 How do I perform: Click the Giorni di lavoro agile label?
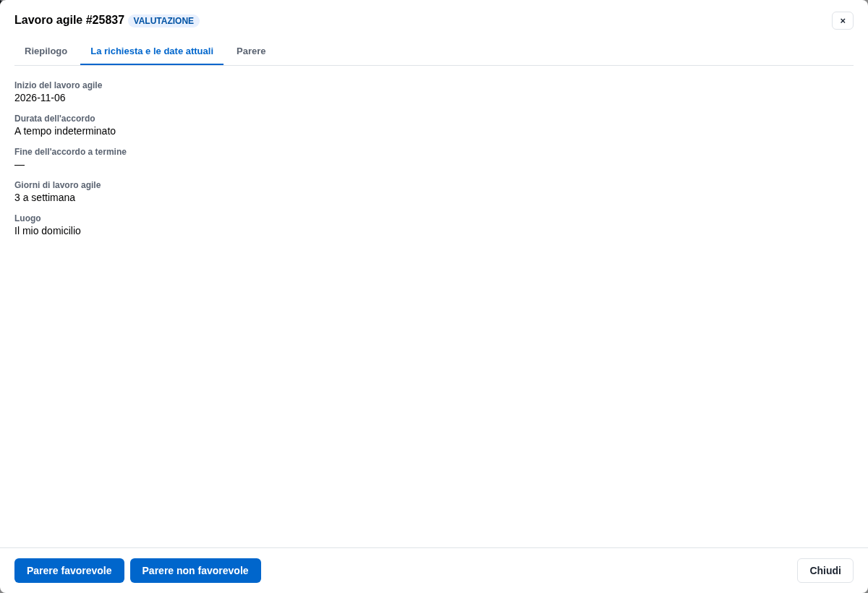58,185
